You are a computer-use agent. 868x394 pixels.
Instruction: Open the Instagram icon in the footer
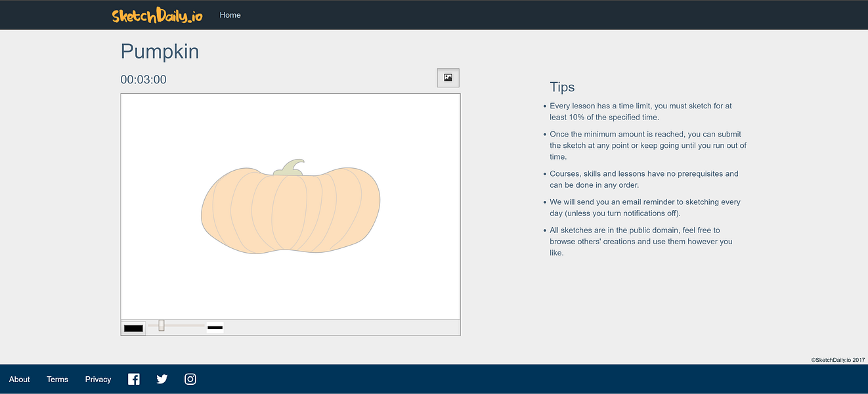190,379
